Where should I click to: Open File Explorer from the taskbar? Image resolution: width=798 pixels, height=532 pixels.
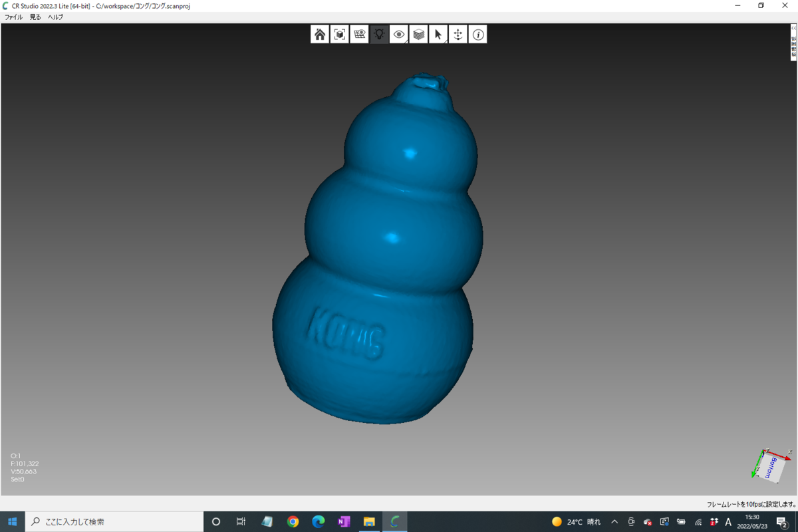pos(369,522)
